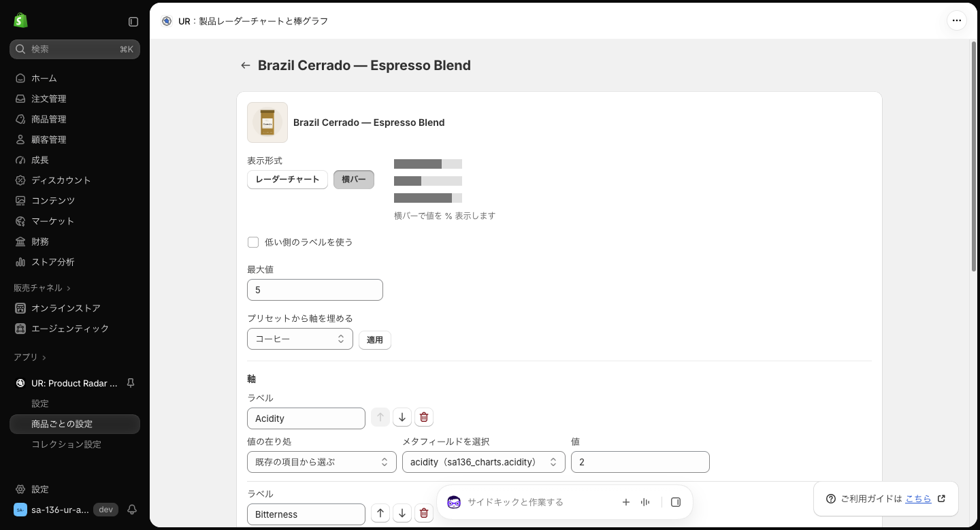The width and height of the screenshot is (980, 530).
Task: Open the notifications bell icon
Action: pyautogui.click(x=132, y=510)
